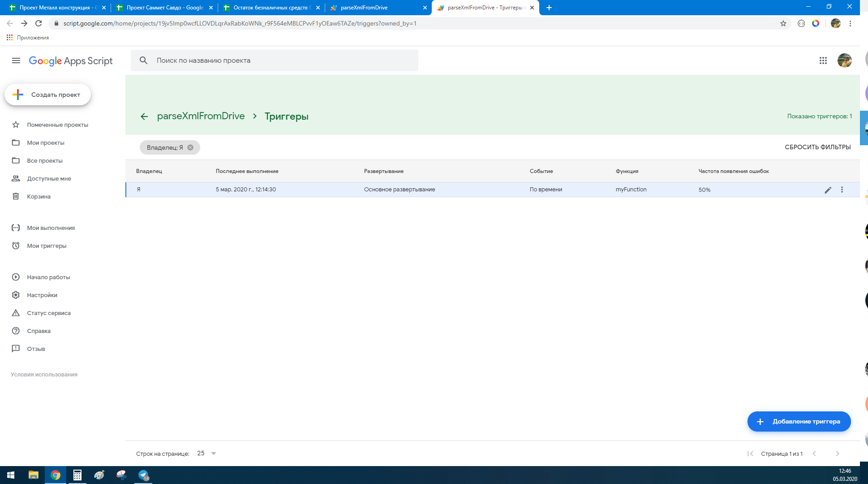Click the browser reload button
The image size is (868, 484).
39,23
